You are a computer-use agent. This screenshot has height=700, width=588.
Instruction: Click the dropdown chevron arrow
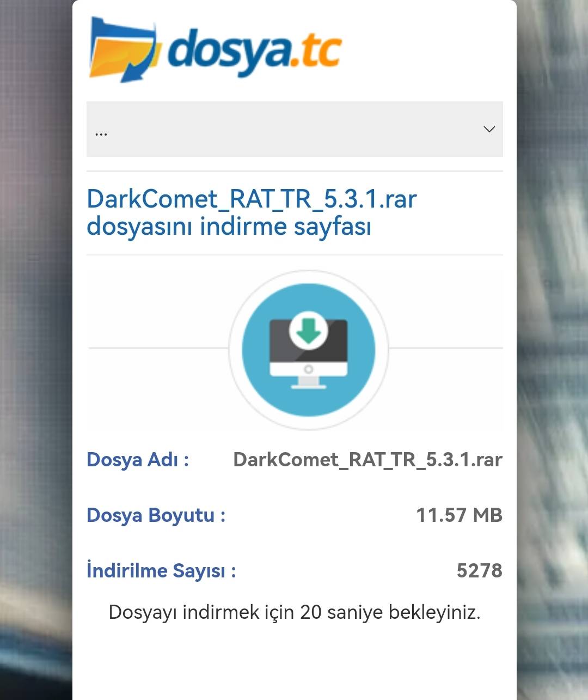(489, 129)
